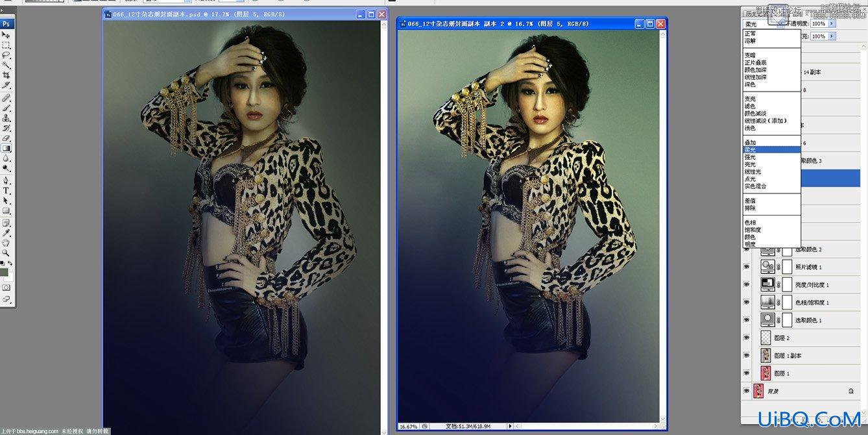Choose 正常 blend mode
The height and width of the screenshot is (435, 868).
point(750,33)
